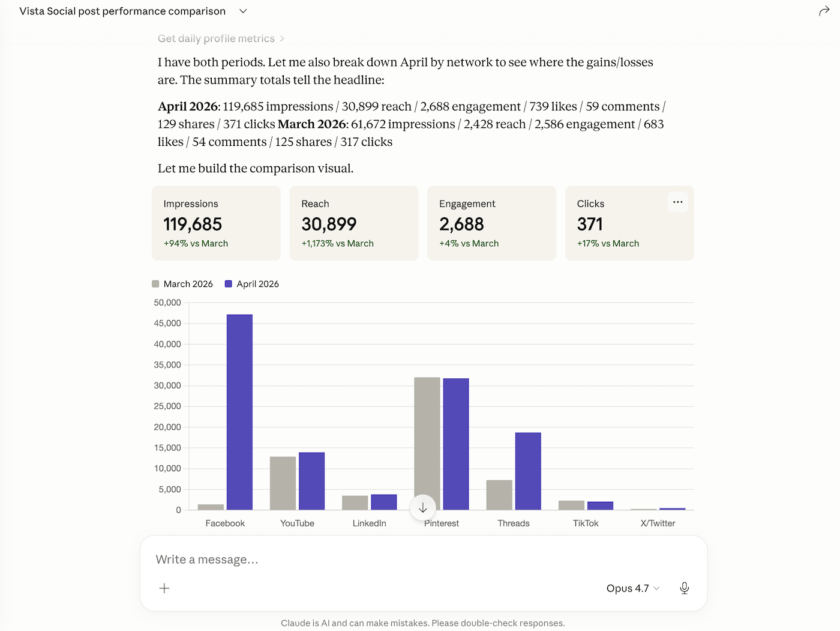Viewport: 840px width, 631px height.
Task: Click the Claude is AI disclaimer text
Action: [x=423, y=623]
